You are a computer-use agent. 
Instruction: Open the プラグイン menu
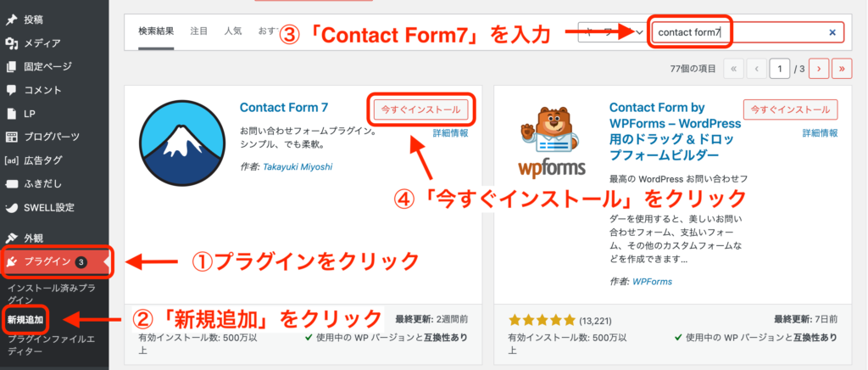[x=54, y=262]
